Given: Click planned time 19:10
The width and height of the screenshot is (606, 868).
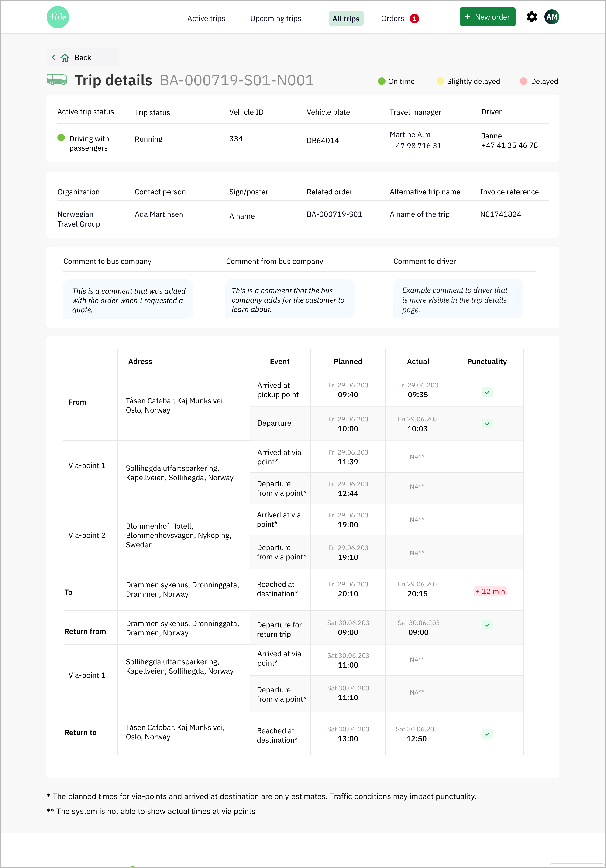Looking at the screenshot, I should pyautogui.click(x=348, y=557).
